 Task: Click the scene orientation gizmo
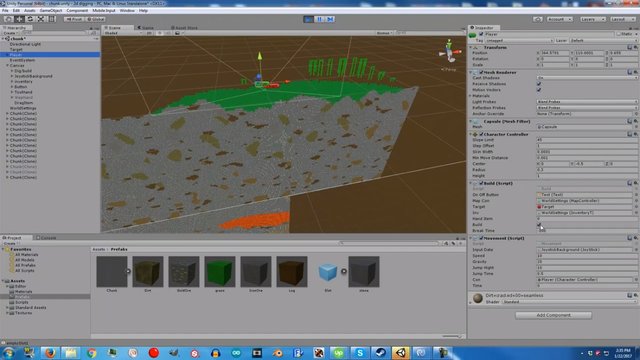coord(449,52)
